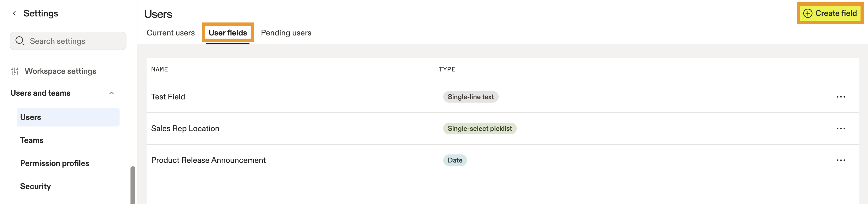The height and width of the screenshot is (204, 868).
Task: Select Users in the sidebar
Action: 68,117
